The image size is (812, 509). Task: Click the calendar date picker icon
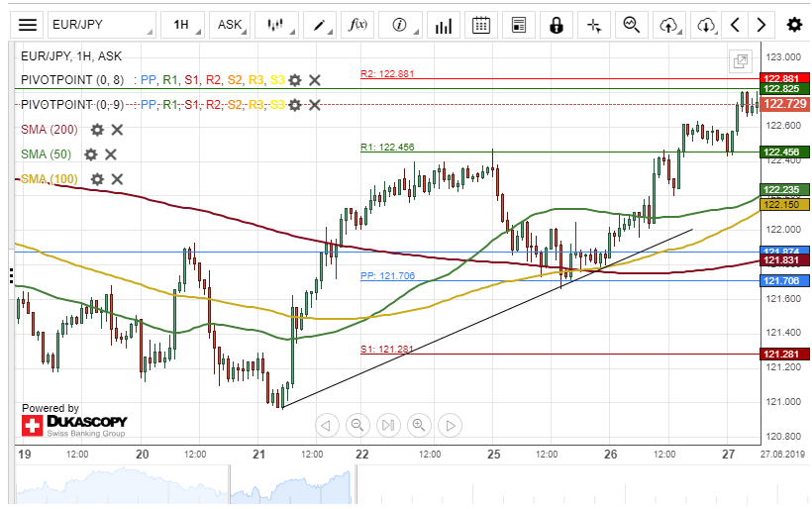(x=480, y=25)
